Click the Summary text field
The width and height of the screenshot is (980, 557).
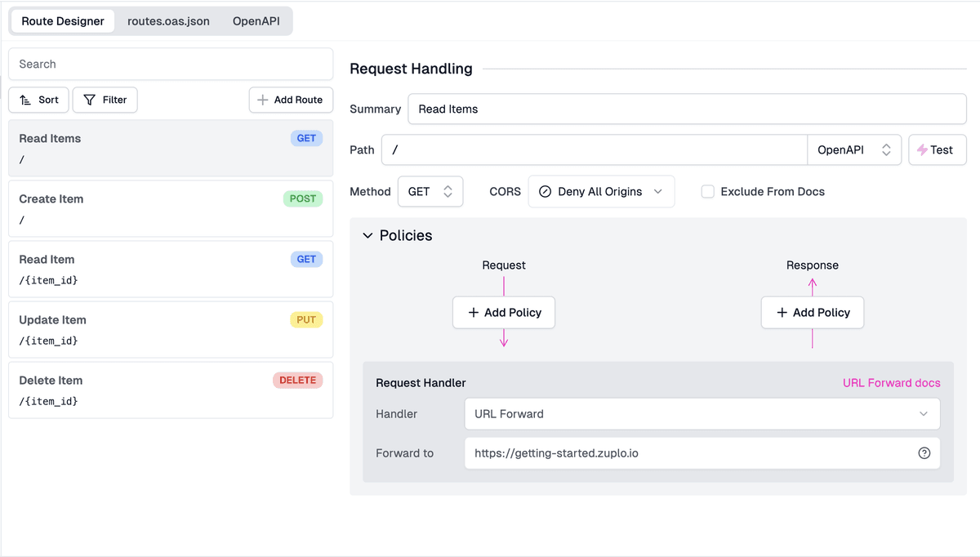686,109
